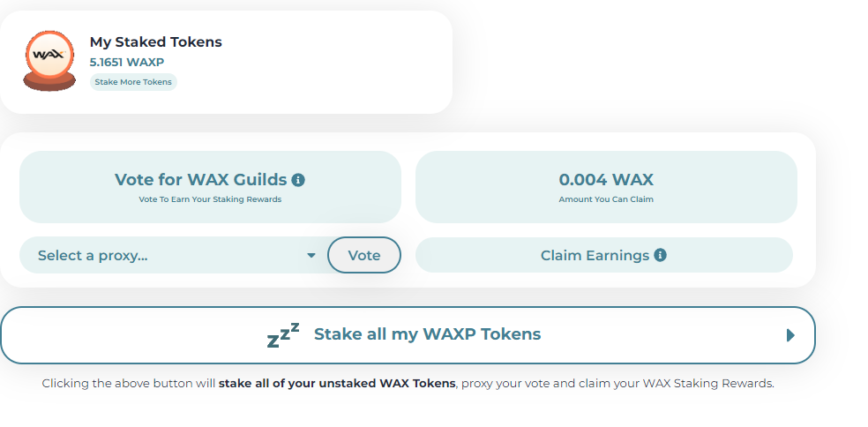Click the info icon next to Claim Earnings

(x=660, y=255)
